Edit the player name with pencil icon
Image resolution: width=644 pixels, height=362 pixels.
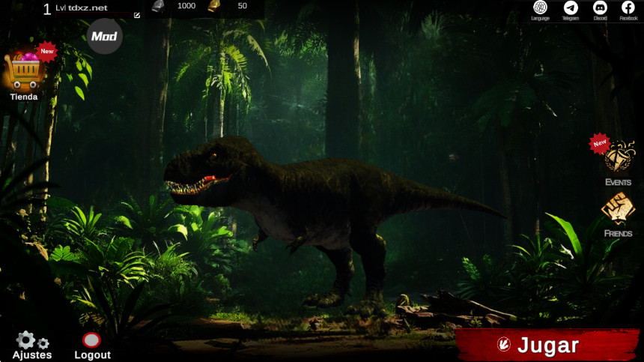(137, 15)
